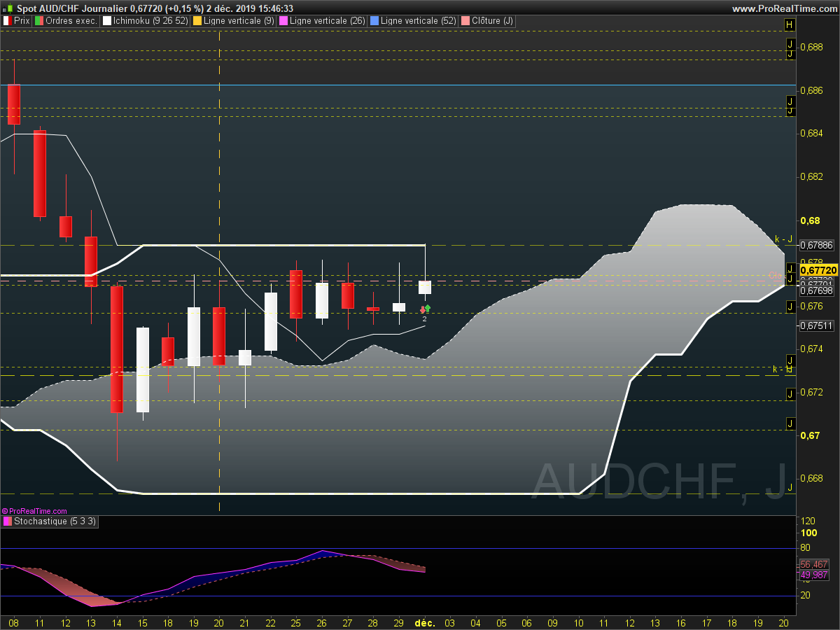Select the Ordres exec. legend item
Viewport: 840px width, 630px height.
click(65, 21)
